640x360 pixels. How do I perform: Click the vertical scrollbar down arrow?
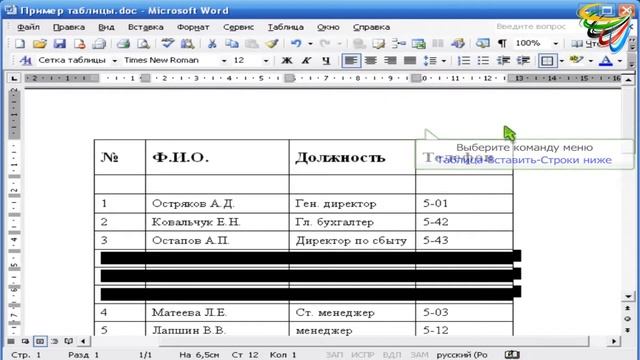pos(628,296)
